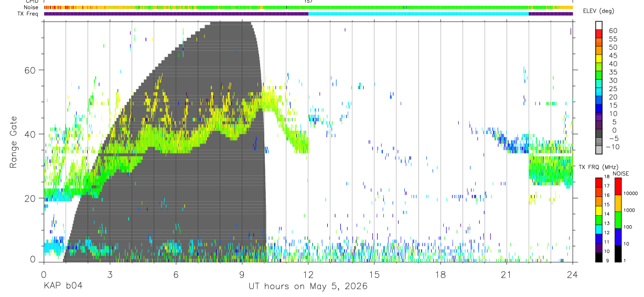Click 'UT hours on May 5, 2026' axis title

(308, 287)
